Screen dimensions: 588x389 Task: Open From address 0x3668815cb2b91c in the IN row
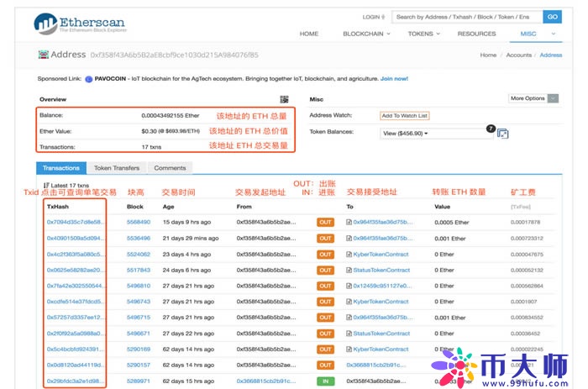[266, 381]
